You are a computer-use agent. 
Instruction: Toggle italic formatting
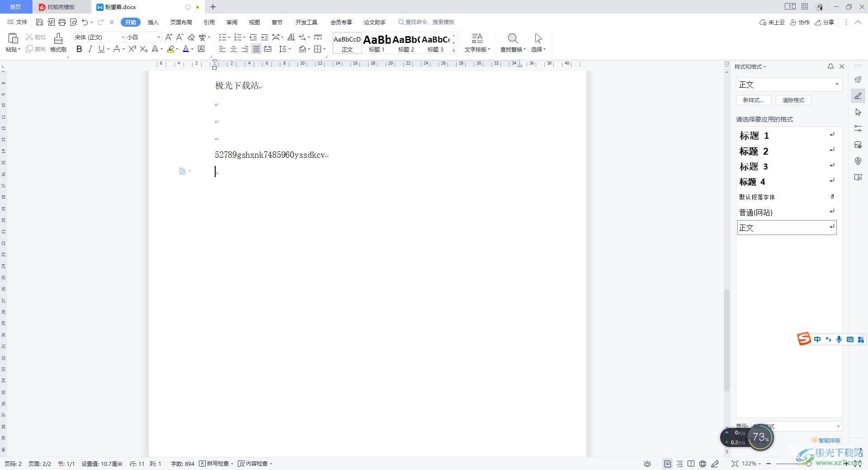pos(90,49)
